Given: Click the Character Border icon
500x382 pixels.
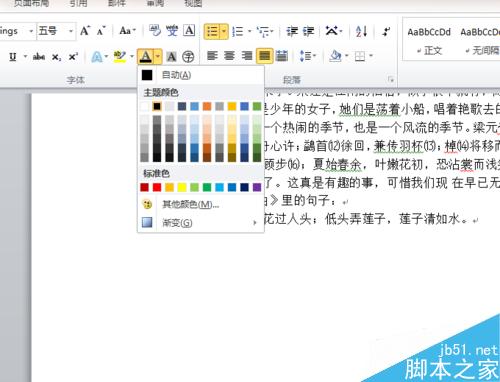Looking at the screenshot, I should pos(189,31).
